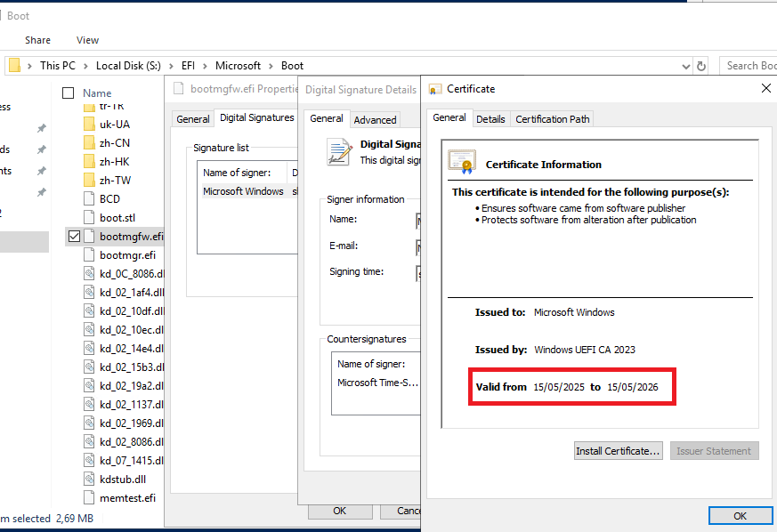This screenshot has height=532, width=777.
Task: Click the BCD file icon
Action: tap(89, 198)
